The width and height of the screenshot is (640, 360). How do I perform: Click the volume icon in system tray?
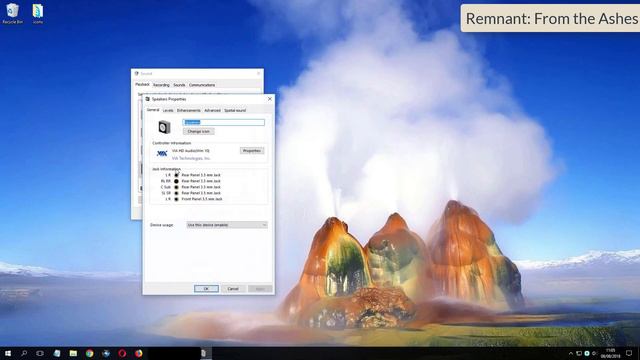594,353
